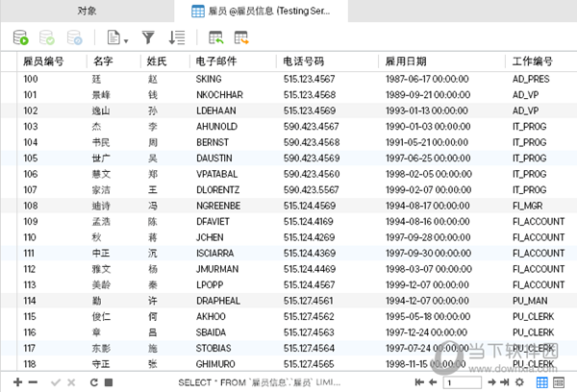
Task: Select hire date 1999-12-07 00:00:00
Action: point(427,284)
